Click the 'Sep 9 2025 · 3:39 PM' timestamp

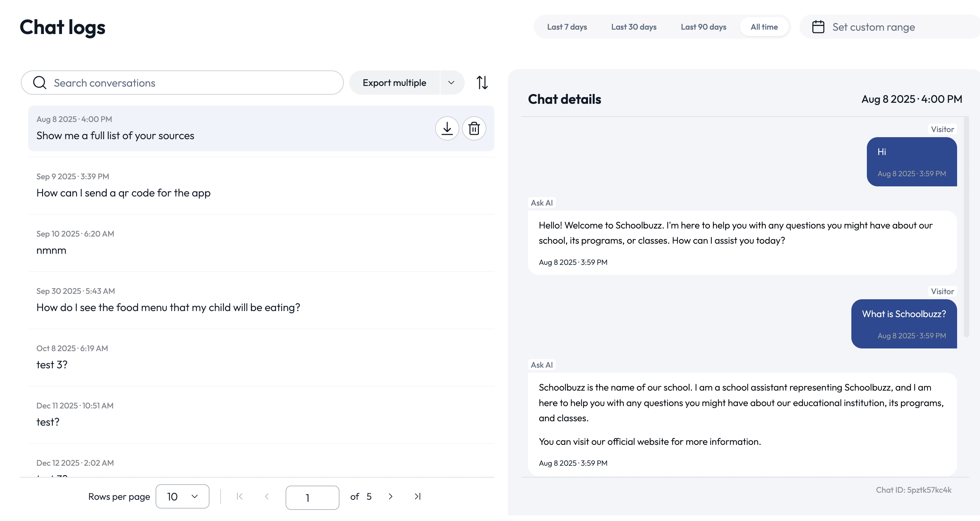tap(73, 177)
